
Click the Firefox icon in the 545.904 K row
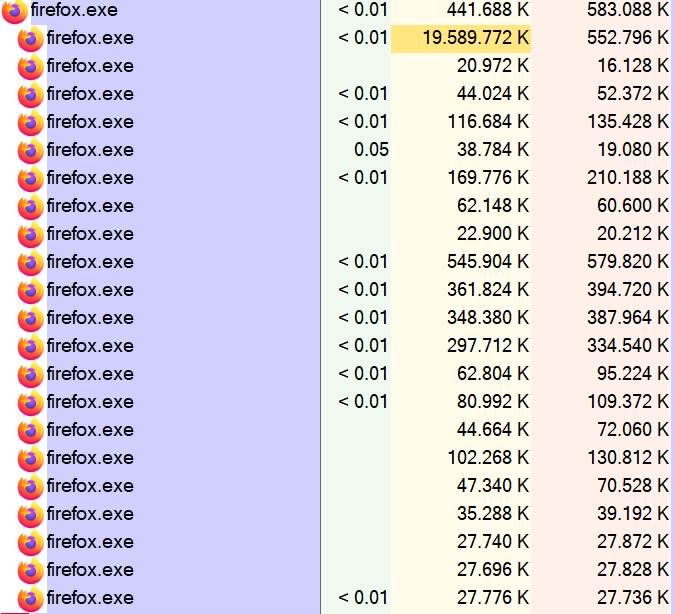(x=31, y=262)
